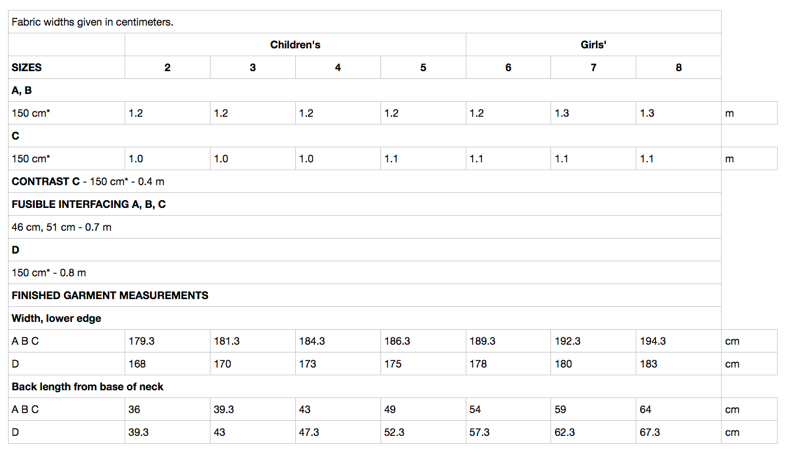The width and height of the screenshot is (787, 453).
Task: Click the 'Back length from base of neck' subheading
Action: 88,387
